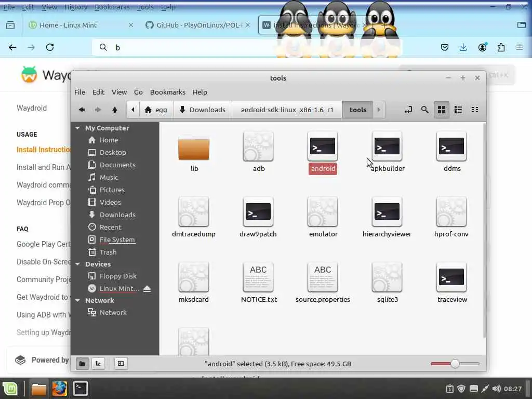Collapse My Computer section

(x=78, y=128)
